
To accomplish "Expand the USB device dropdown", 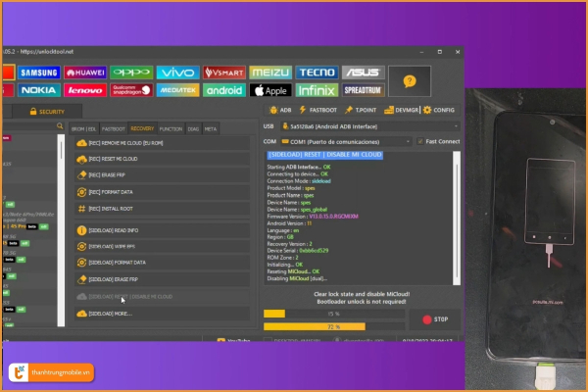I will click(x=368, y=125).
